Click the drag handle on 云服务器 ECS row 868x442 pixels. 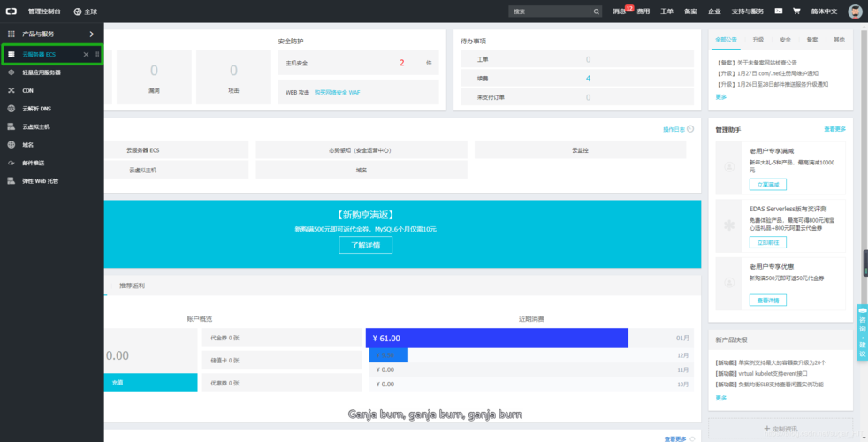coord(97,54)
